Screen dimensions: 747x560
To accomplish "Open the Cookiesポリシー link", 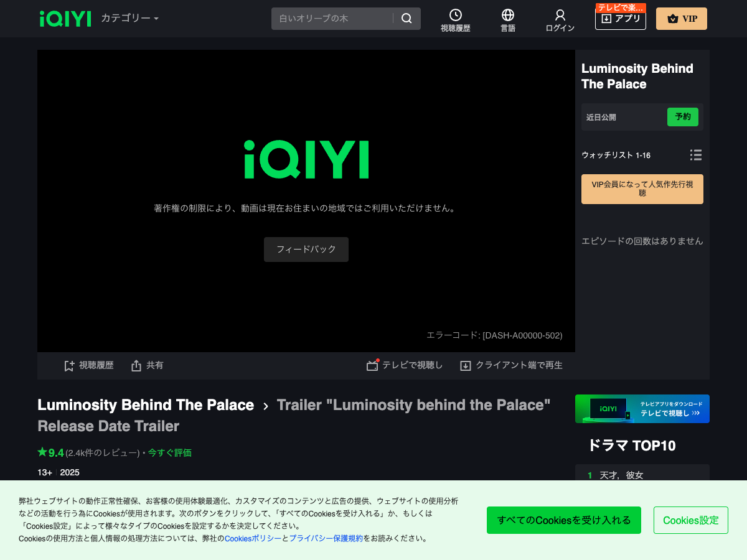I will 253,538.
